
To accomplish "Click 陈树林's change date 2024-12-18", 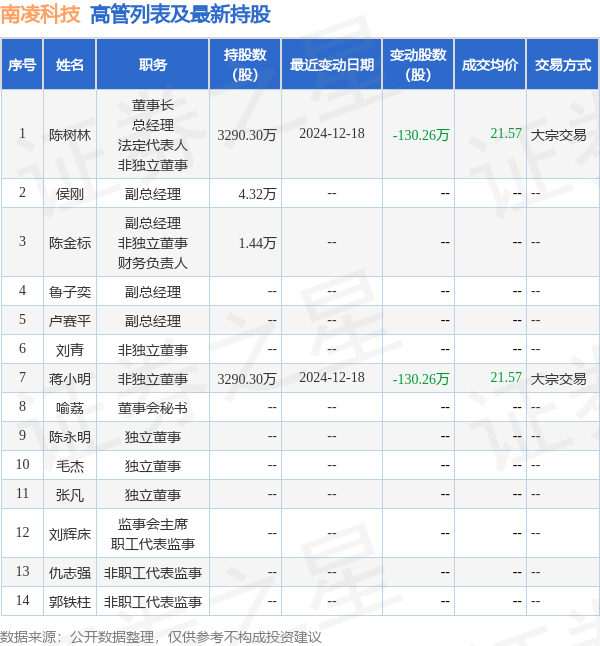I will 332,133.
